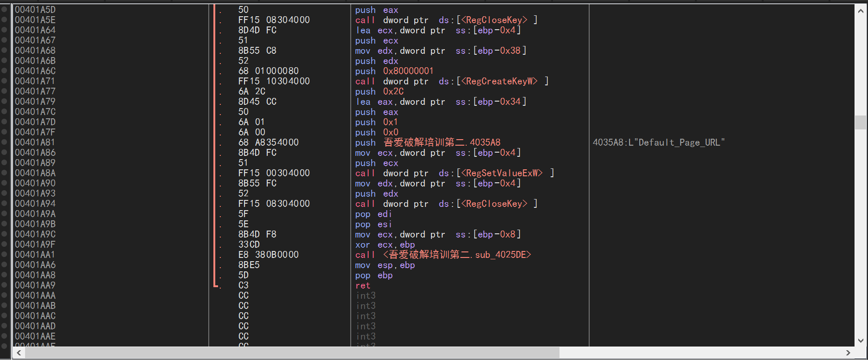Click bytes 8BE5

click(x=249, y=265)
